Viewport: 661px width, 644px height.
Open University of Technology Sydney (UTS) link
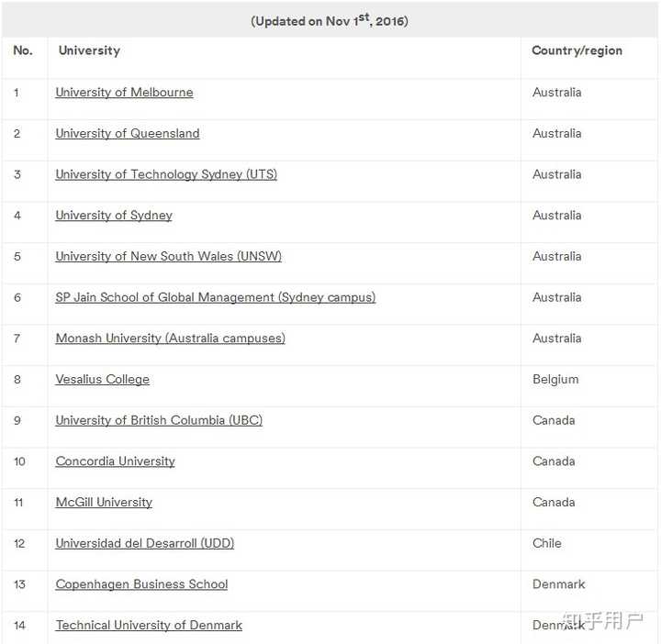pos(166,174)
